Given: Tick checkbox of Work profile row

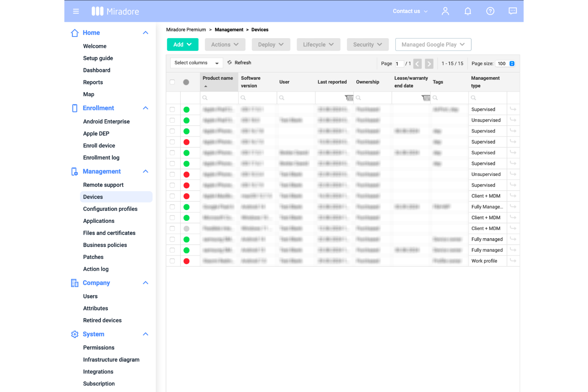Looking at the screenshot, I should click(172, 261).
